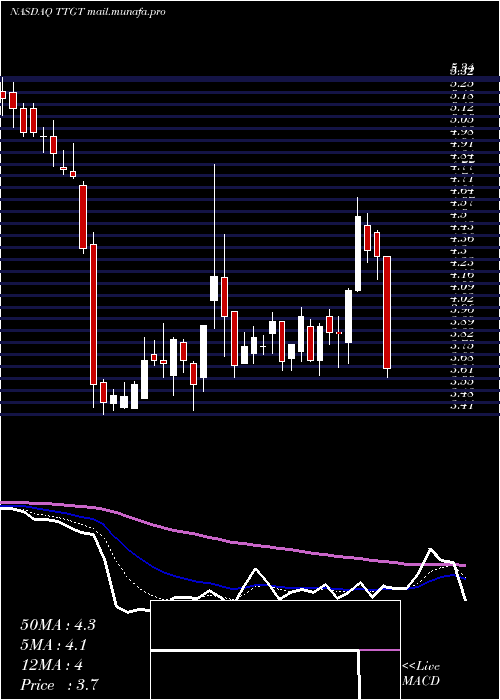Select the 'Price : 3.7' reading
The width and height of the screenshot is (500, 700).
[59, 685]
